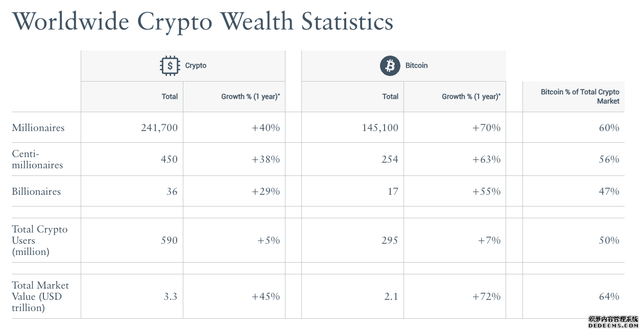This screenshot has height=333, width=644.
Task: Select the Crypto column group header
Action: tap(183, 66)
